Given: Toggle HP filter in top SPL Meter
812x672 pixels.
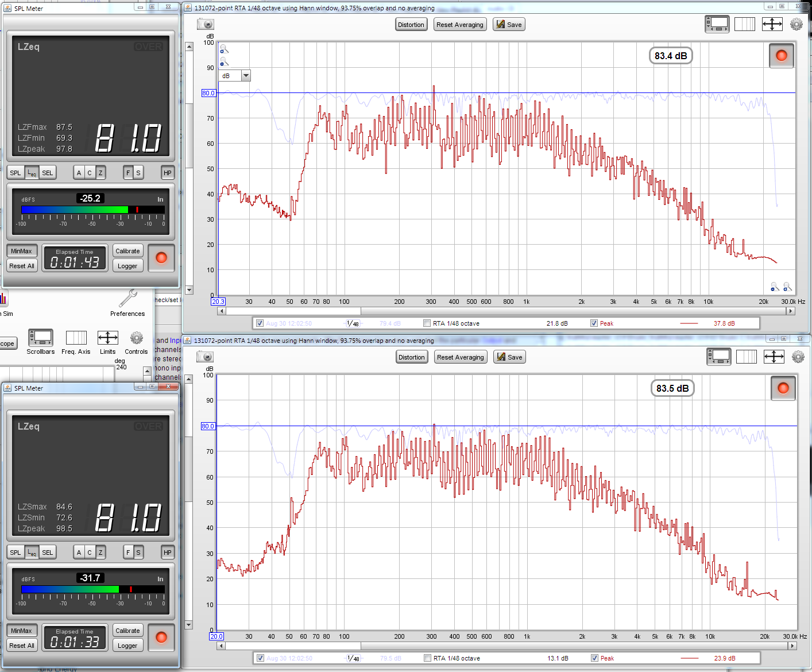Looking at the screenshot, I should click(168, 173).
